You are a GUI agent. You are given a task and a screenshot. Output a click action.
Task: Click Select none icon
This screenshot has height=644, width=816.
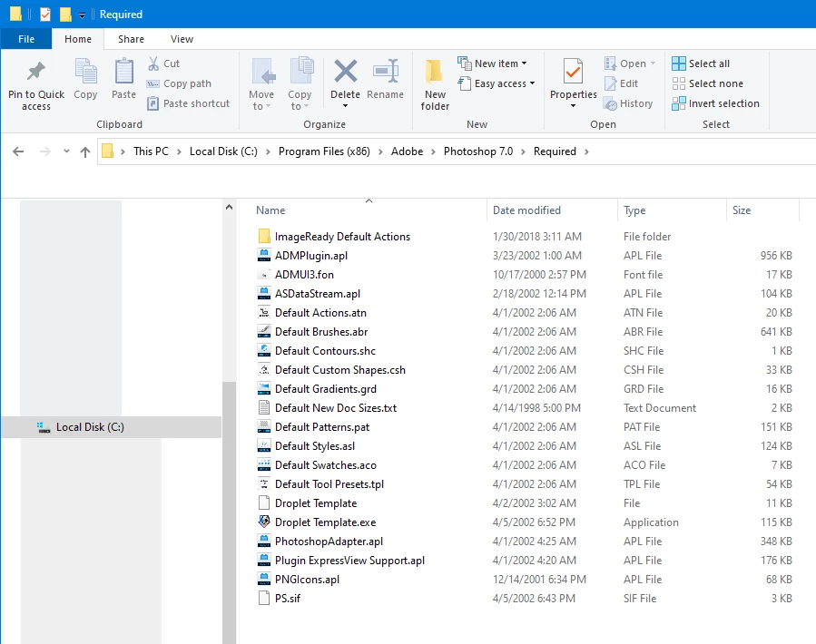679,83
